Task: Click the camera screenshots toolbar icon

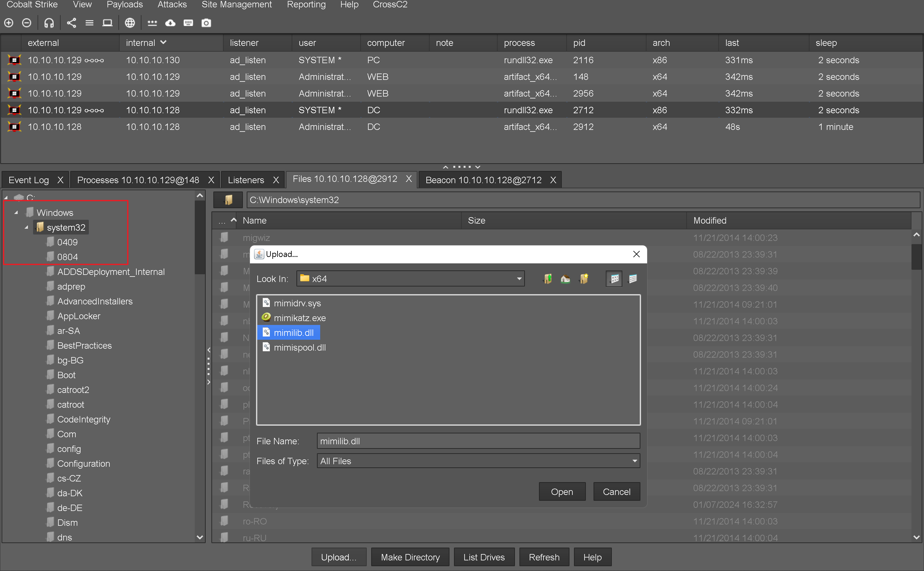Action: pos(206,23)
